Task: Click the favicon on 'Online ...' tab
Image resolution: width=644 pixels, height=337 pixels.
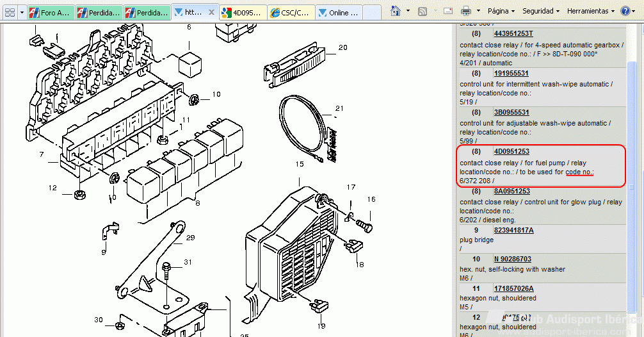Action: coord(323,13)
